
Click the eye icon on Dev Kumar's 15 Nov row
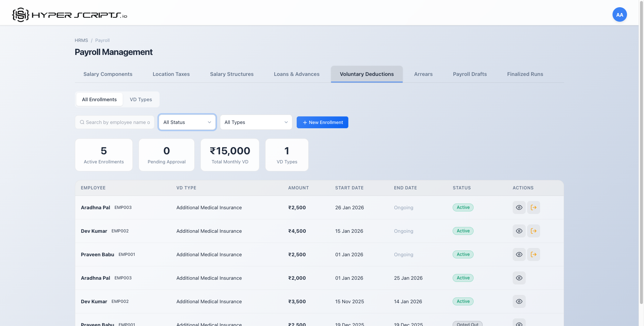[x=519, y=301]
